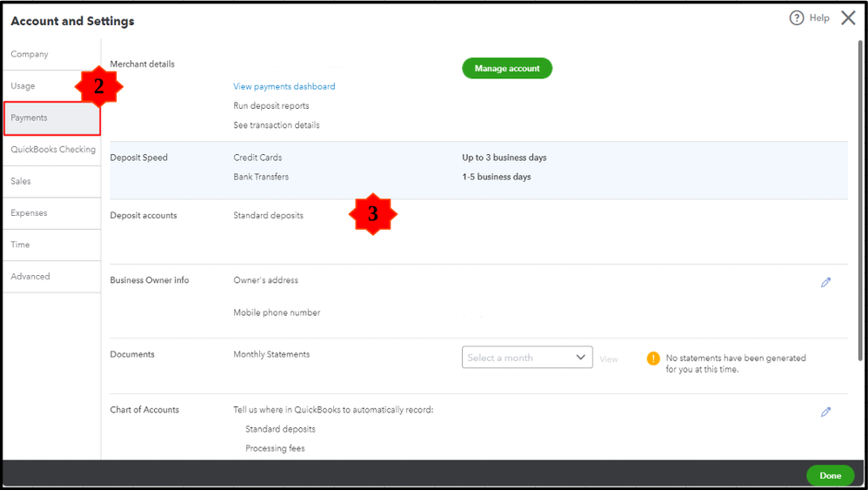Viewport: 868px width, 490px height.
Task: Click See transaction details
Action: (x=277, y=125)
